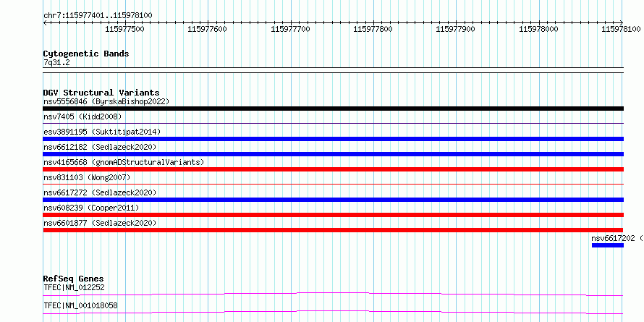The image size is (644, 322).
Task: Open esv3891195 (Suktitipat2014) variant label
Action: point(102,132)
